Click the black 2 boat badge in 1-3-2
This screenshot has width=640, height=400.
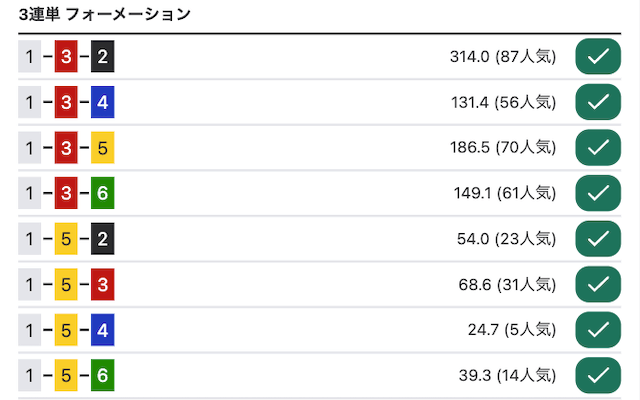click(x=102, y=56)
